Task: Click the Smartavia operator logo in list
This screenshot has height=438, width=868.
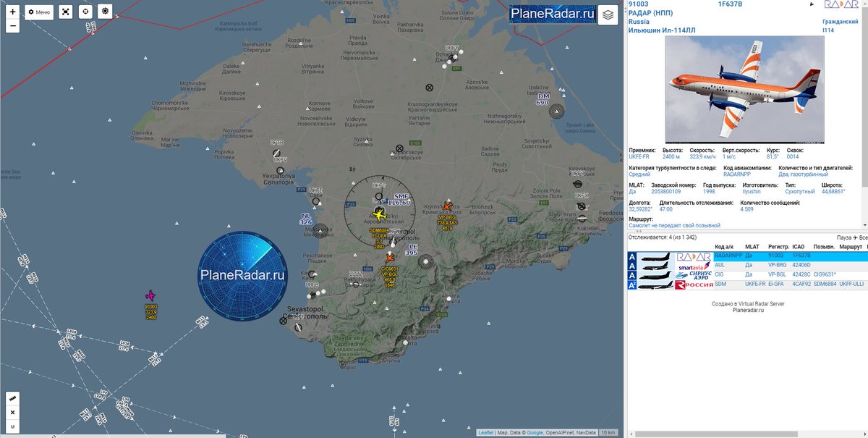Action: [x=694, y=266]
